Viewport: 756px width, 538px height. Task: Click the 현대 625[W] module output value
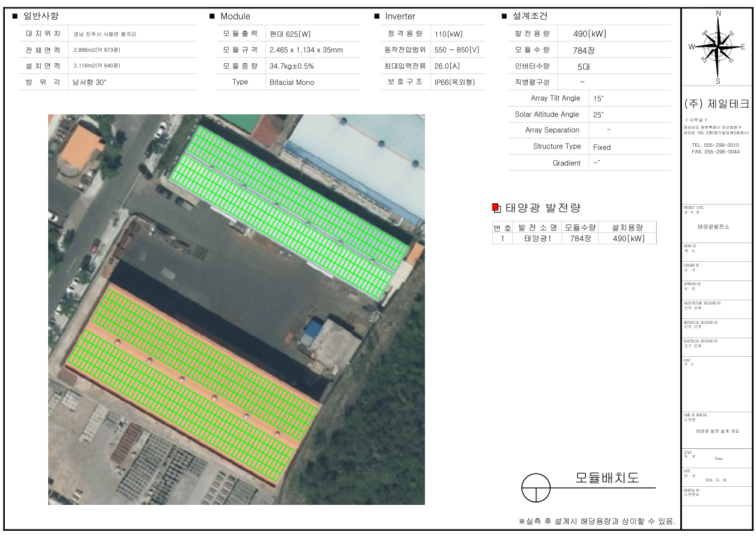tap(290, 34)
